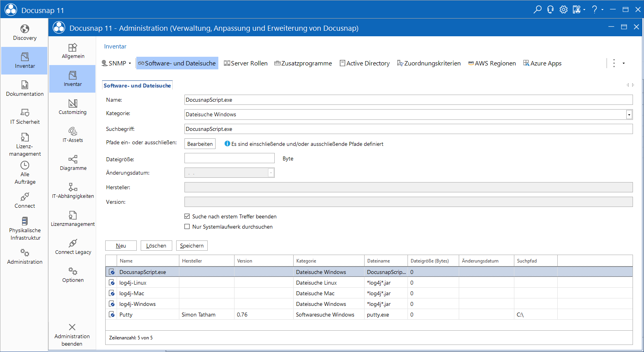
Task: Select IT-Assets in the administration sidebar
Action: [x=73, y=135]
